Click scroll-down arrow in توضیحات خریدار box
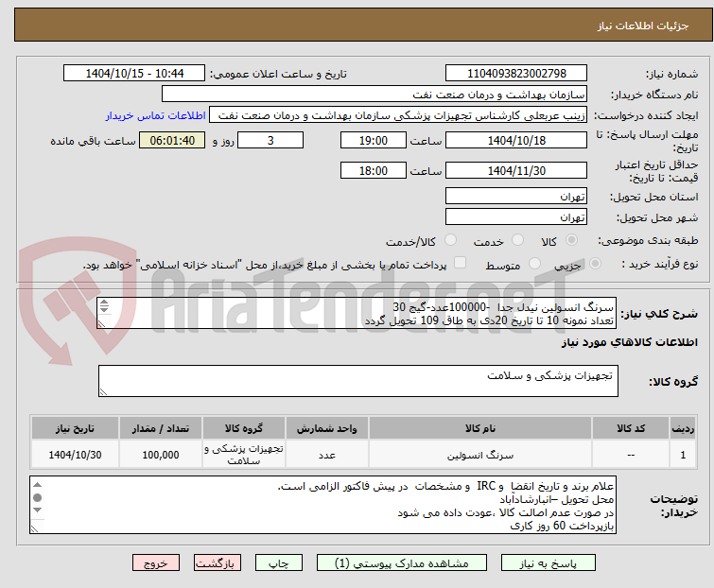 [x=37, y=510]
